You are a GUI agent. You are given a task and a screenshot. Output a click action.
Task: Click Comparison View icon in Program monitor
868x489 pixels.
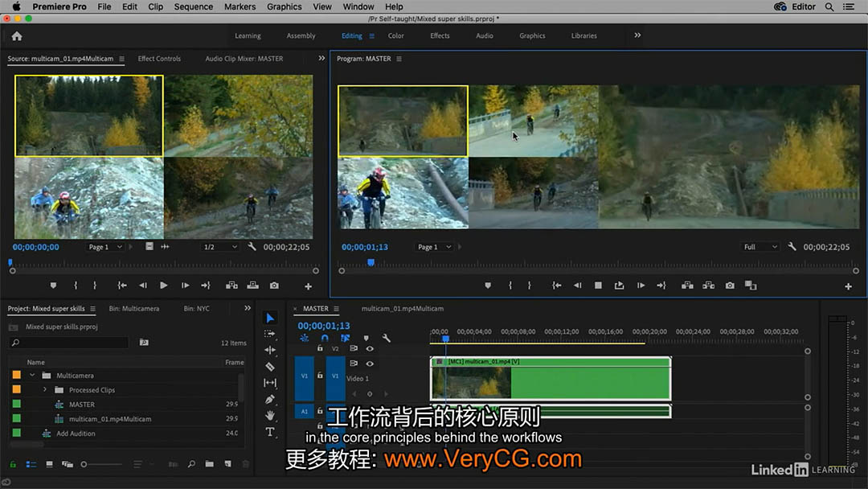click(x=751, y=286)
